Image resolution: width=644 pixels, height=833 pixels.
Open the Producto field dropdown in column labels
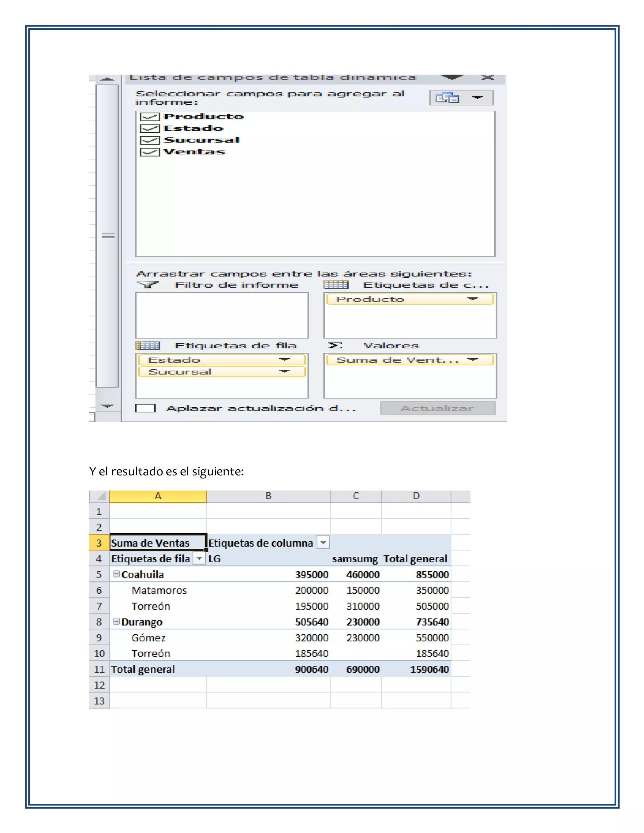point(473,299)
